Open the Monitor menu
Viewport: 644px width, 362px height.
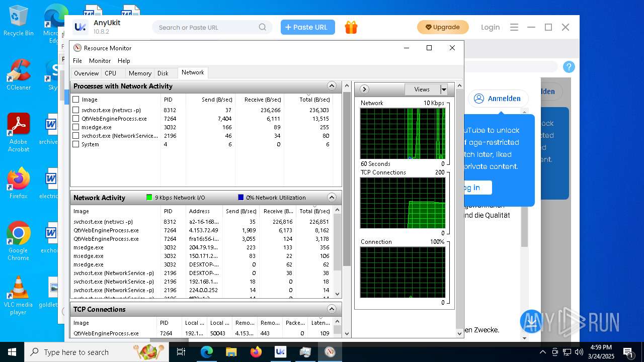click(x=100, y=61)
